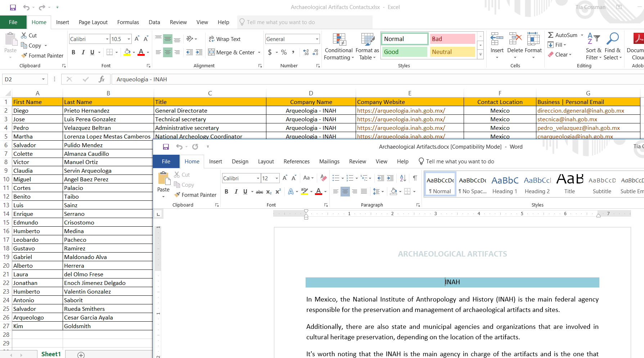Open Excel's font size dropdown showing 10.5
This screenshot has height=358, width=644.
129,39
